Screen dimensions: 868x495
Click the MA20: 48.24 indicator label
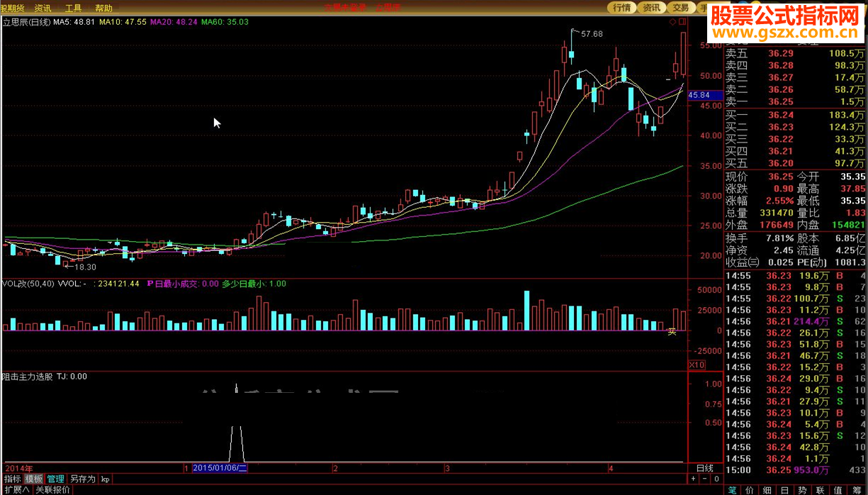[x=174, y=22]
